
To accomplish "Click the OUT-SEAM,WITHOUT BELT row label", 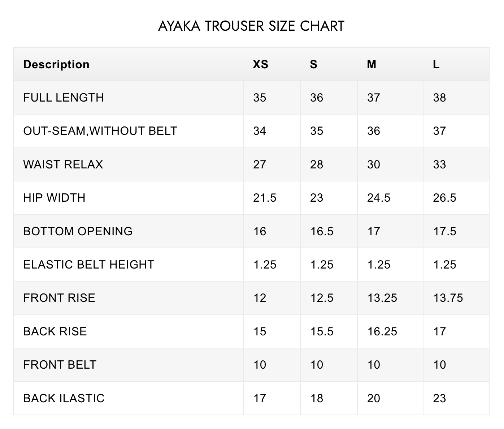I will coord(100,131).
